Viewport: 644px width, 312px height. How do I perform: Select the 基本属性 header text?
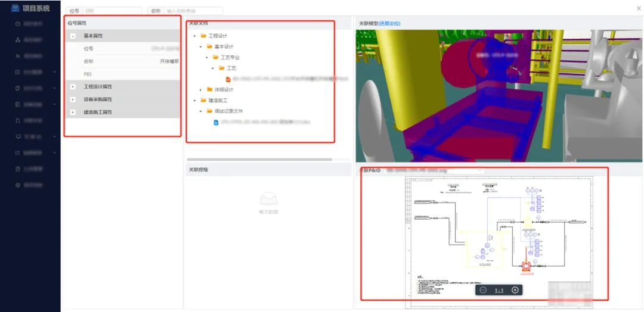[93, 36]
